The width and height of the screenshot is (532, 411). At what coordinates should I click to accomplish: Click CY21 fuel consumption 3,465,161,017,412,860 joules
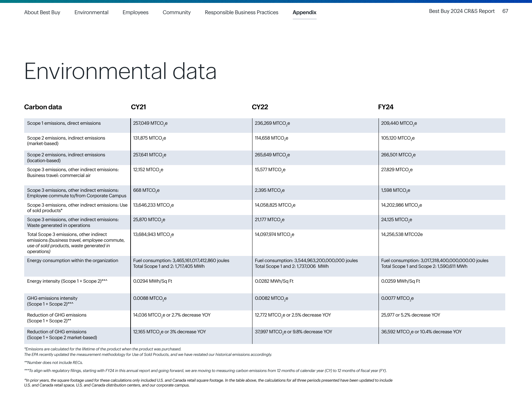[x=181, y=260]
